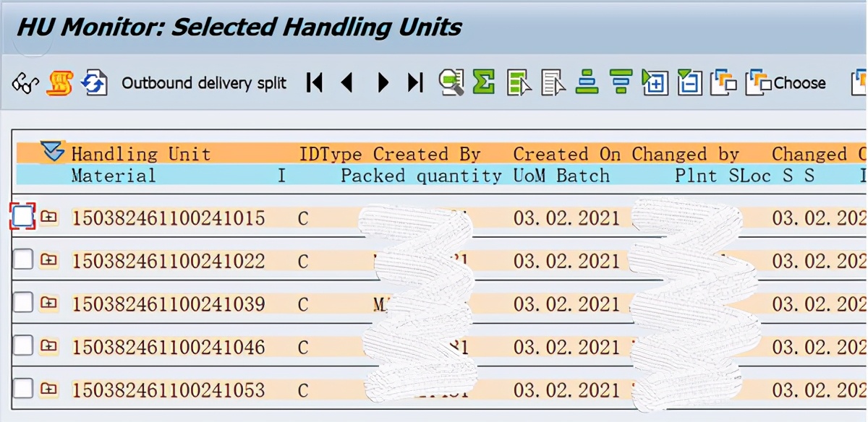Viewport: 868px width, 422px height.
Task: Expand handling unit 150382461100241015
Action: (x=49, y=217)
